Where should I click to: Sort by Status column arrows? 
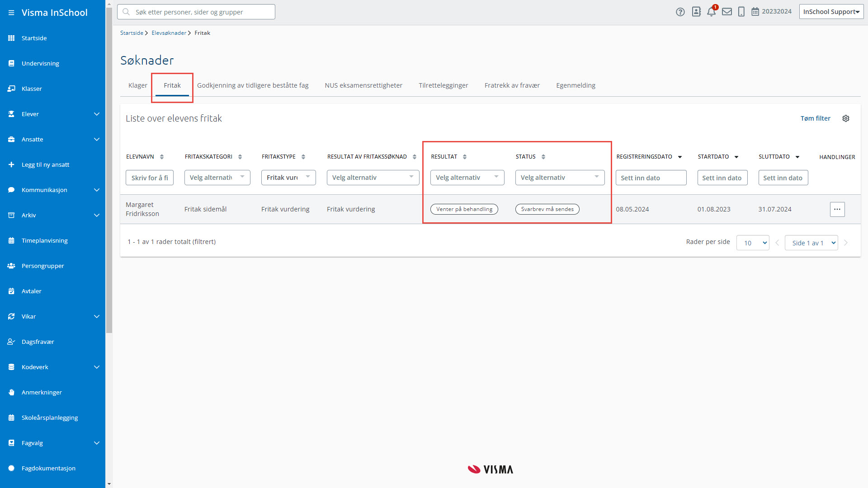click(x=543, y=157)
